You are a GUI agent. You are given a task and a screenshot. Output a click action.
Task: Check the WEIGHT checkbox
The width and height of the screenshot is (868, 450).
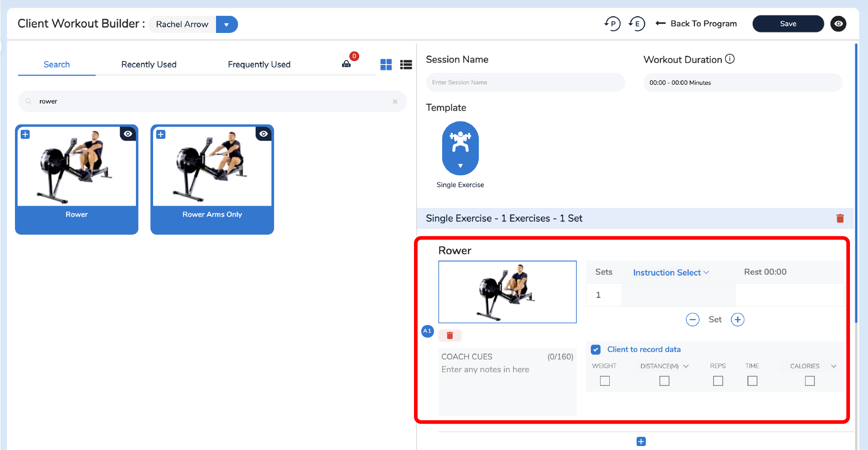pyautogui.click(x=605, y=381)
